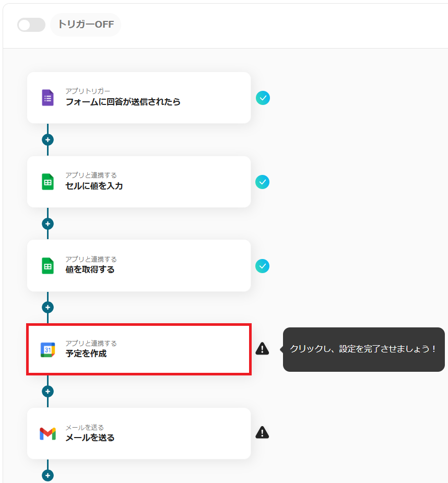This screenshot has height=483, width=448.
Task: Click checkmark beside フォームに回答が送信されたら
Action: [x=263, y=98]
